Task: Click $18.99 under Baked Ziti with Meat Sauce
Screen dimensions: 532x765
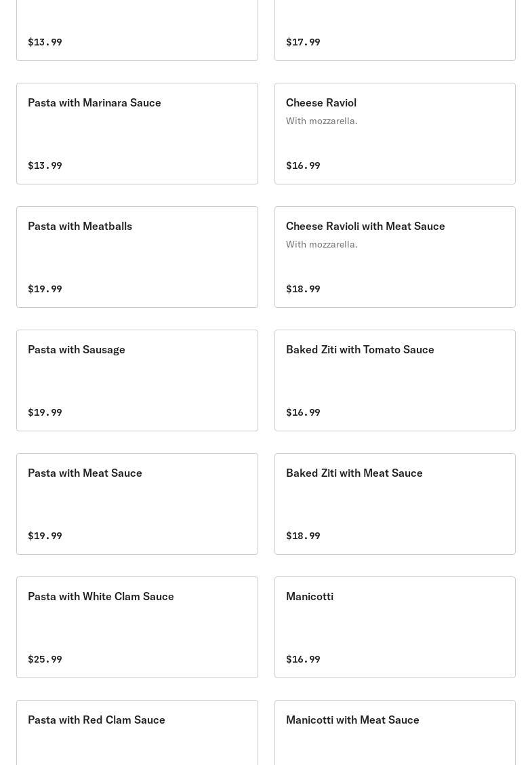Action: pos(303,536)
